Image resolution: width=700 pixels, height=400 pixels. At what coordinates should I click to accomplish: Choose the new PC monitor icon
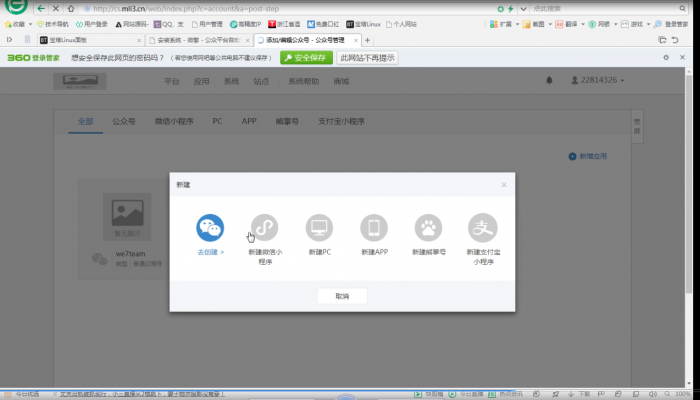(x=319, y=227)
